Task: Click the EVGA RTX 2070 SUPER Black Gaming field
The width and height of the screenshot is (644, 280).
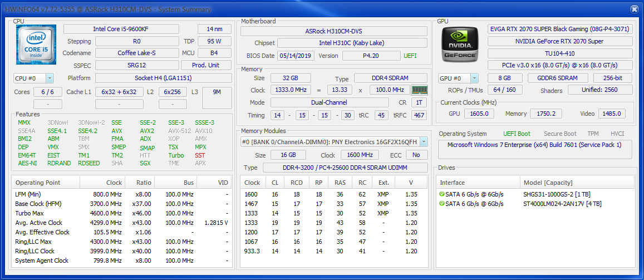Action: [x=560, y=29]
